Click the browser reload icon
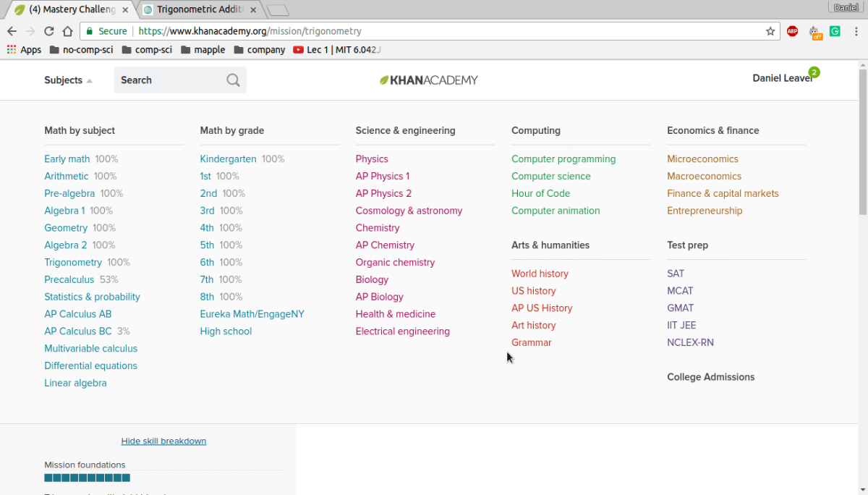The height and width of the screenshot is (495, 868). (x=49, y=31)
